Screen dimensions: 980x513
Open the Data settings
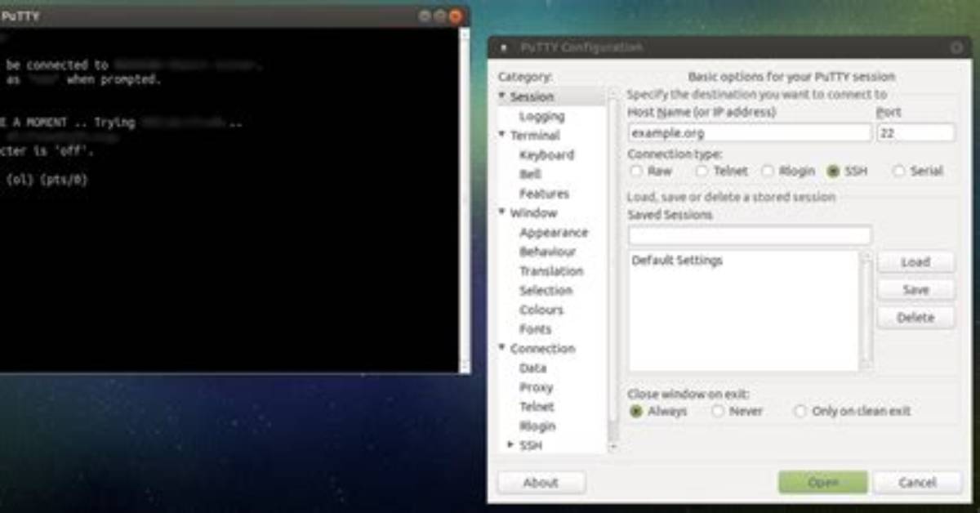pos(532,368)
